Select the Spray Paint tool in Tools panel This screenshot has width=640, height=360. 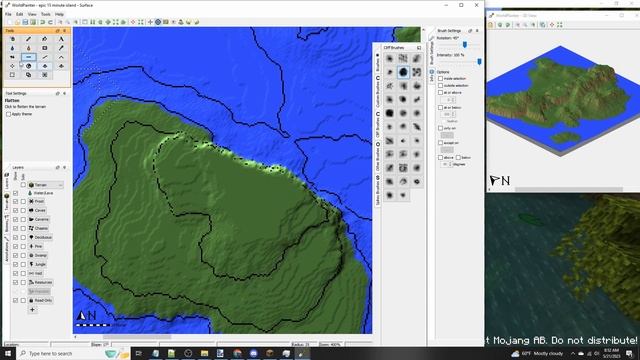point(12,39)
